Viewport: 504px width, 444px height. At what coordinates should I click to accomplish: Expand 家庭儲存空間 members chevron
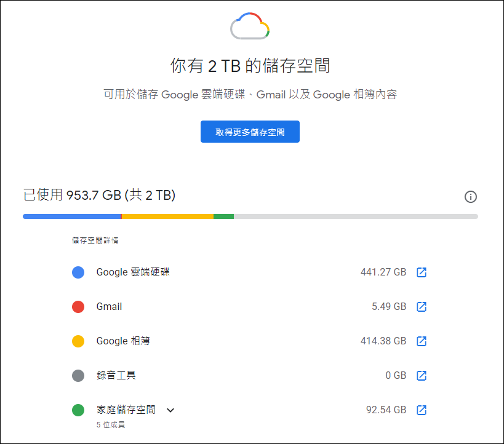click(x=170, y=410)
